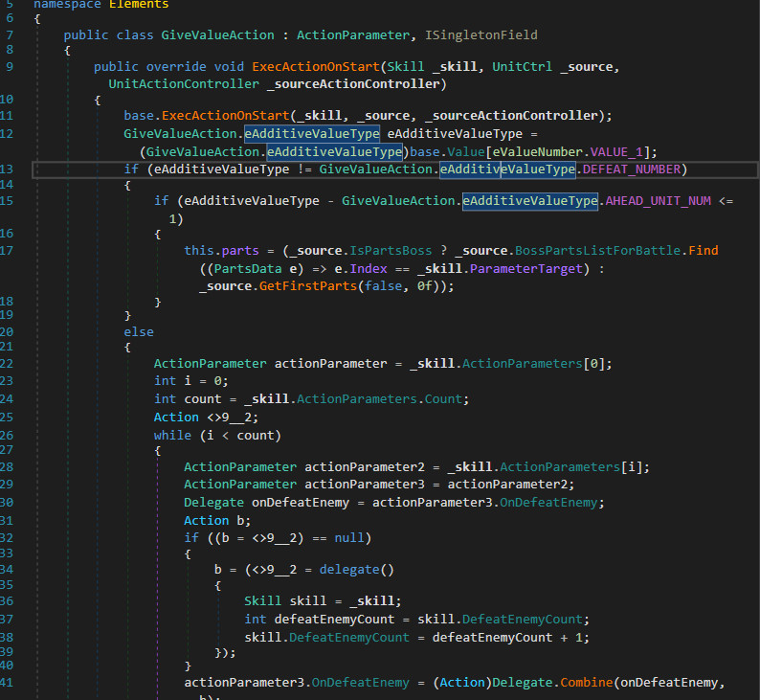Click the Action type on line 25
The image size is (760, 700).
pyautogui.click(x=176, y=418)
